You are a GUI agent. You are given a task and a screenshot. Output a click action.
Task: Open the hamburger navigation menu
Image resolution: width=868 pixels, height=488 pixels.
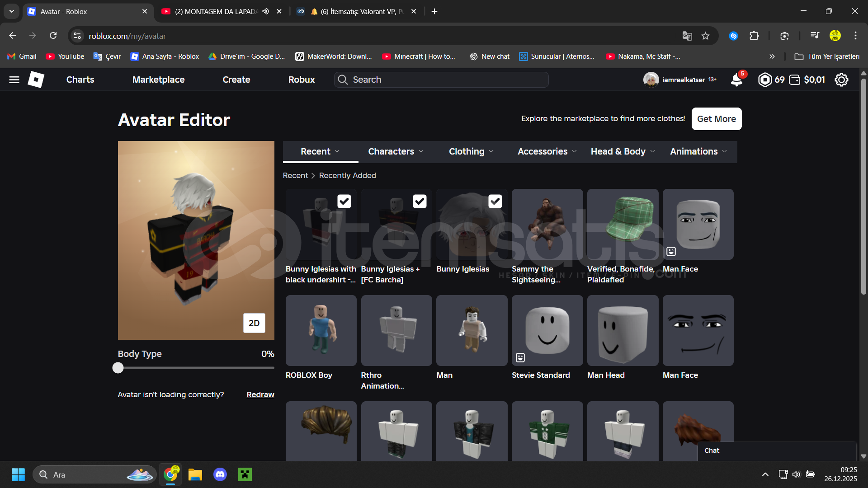pos(14,80)
